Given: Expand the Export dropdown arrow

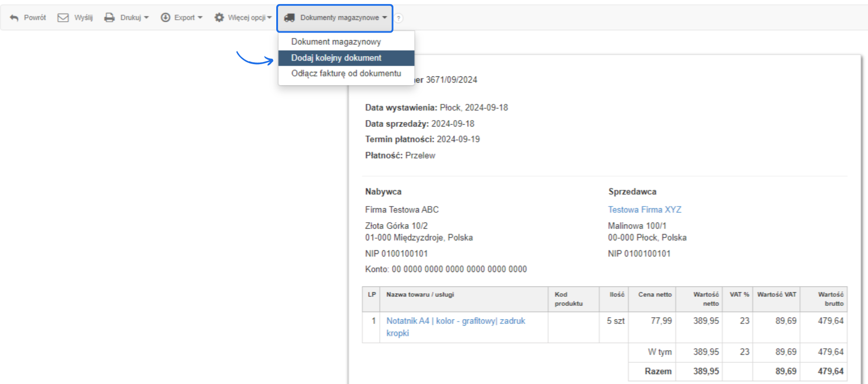Looking at the screenshot, I should (x=200, y=18).
